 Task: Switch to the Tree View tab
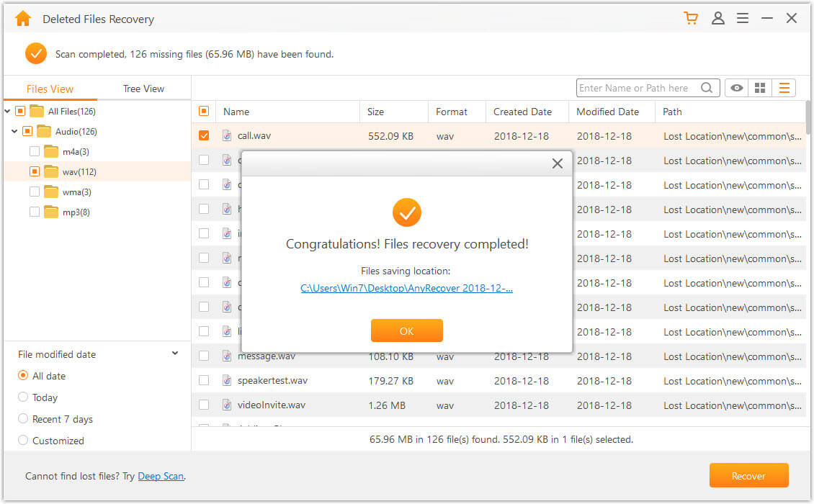pyautogui.click(x=143, y=88)
